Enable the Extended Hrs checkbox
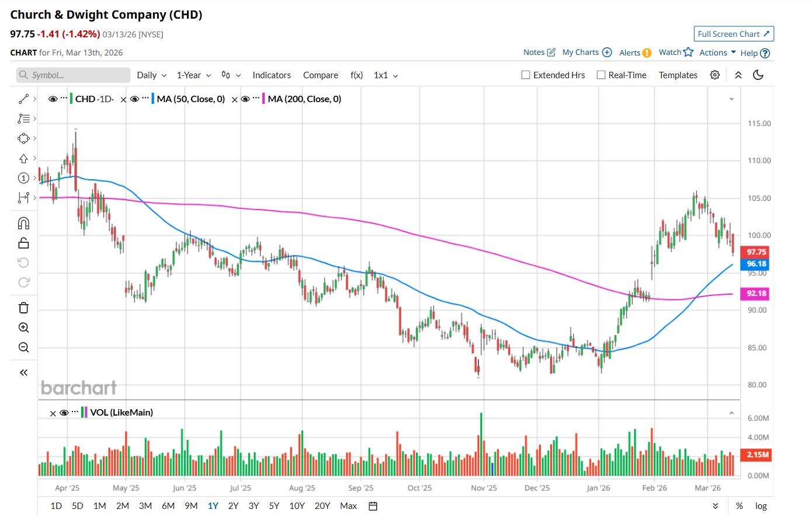Screen dimensions: 812x523 point(526,75)
